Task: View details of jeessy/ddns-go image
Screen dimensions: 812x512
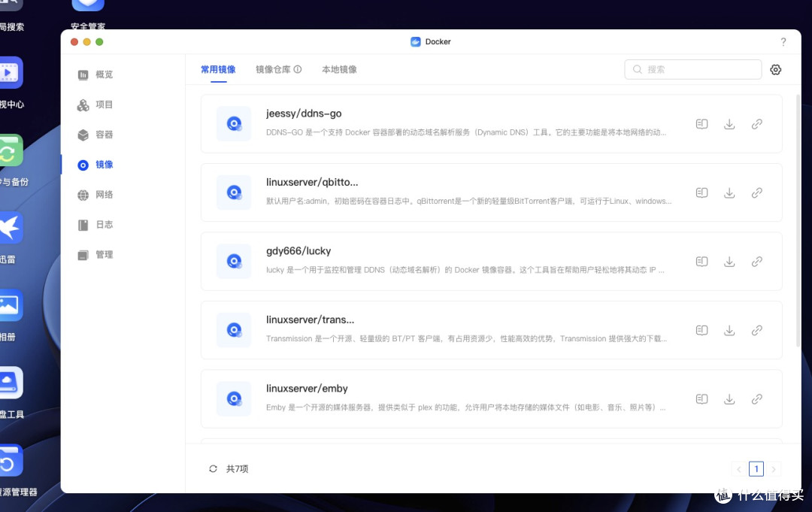Action: click(701, 124)
